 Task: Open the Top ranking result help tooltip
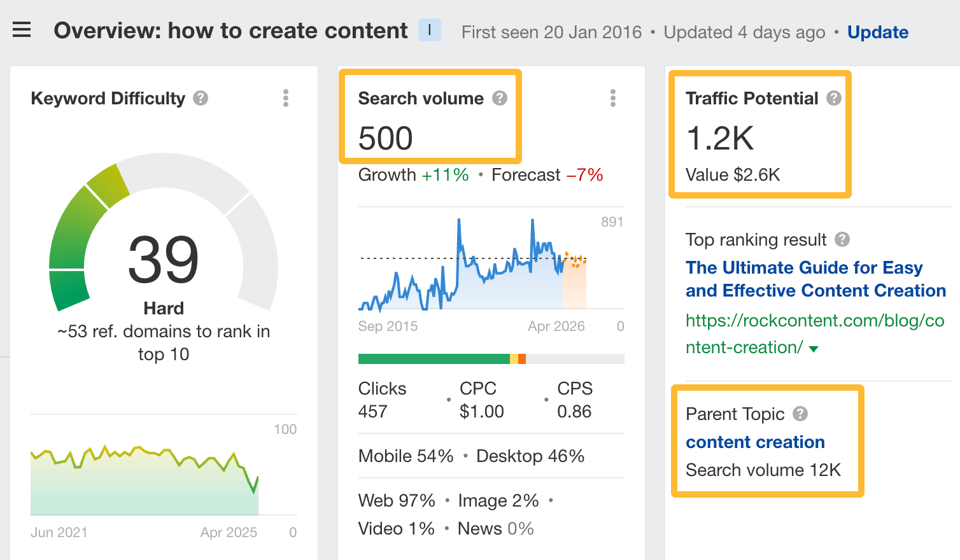click(842, 239)
